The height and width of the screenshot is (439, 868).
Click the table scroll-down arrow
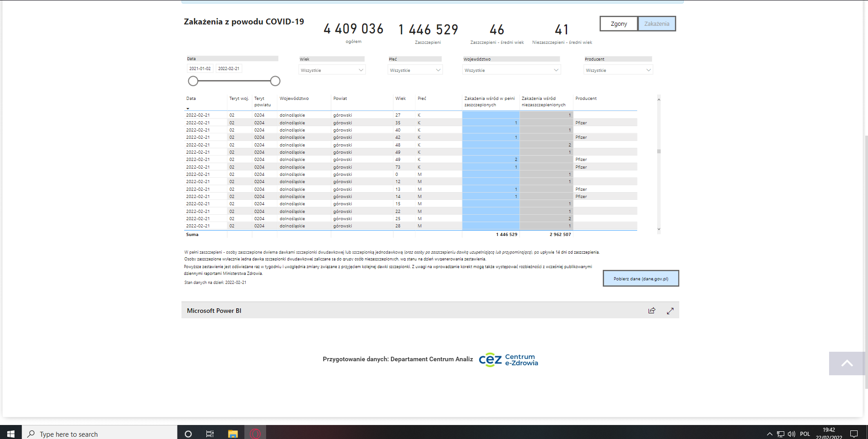(659, 229)
